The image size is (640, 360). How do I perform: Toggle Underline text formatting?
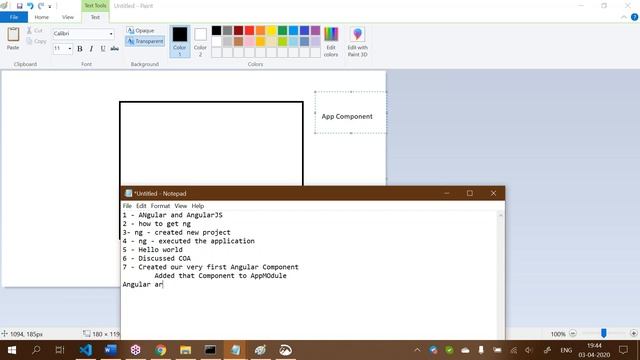[x=103, y=49]
